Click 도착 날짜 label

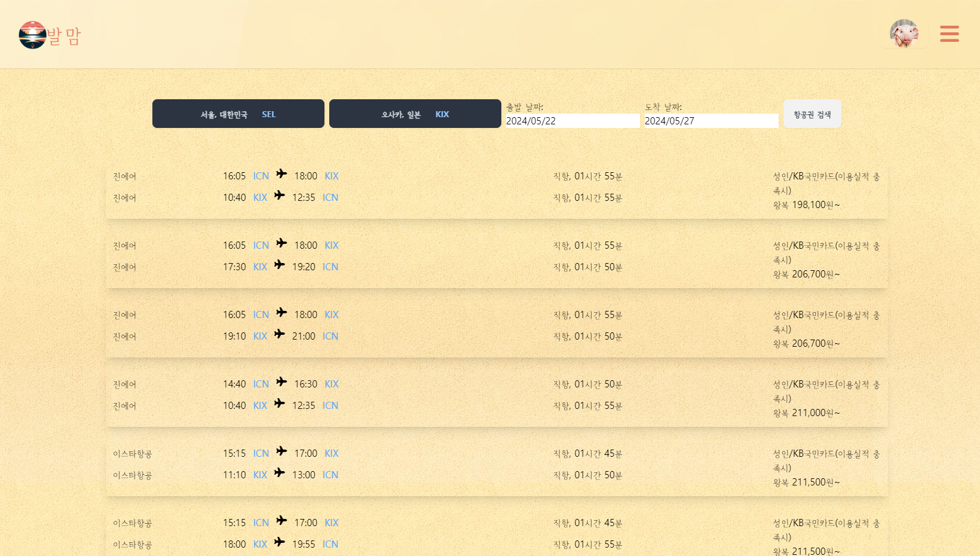pos(663,107)
